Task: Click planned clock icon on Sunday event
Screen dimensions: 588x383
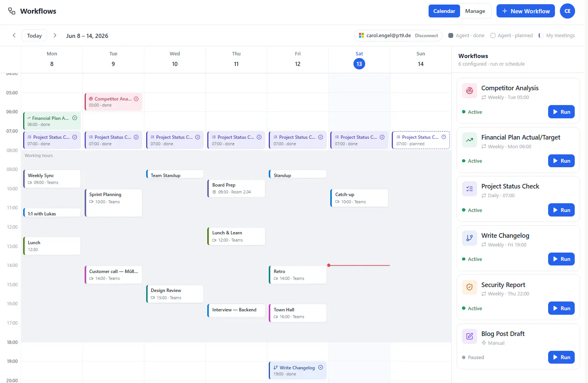Action: (x=444, y=137)
